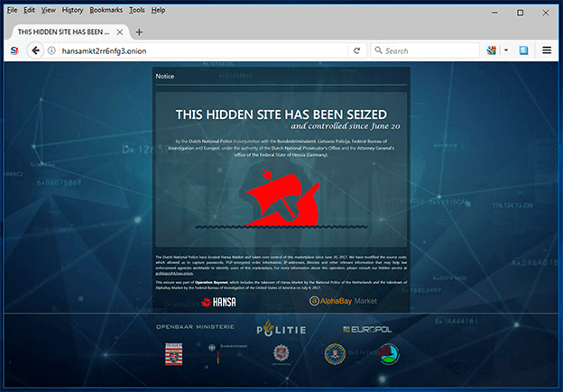Open the File menu
The image size is (563, 392).
click(12, 10)
